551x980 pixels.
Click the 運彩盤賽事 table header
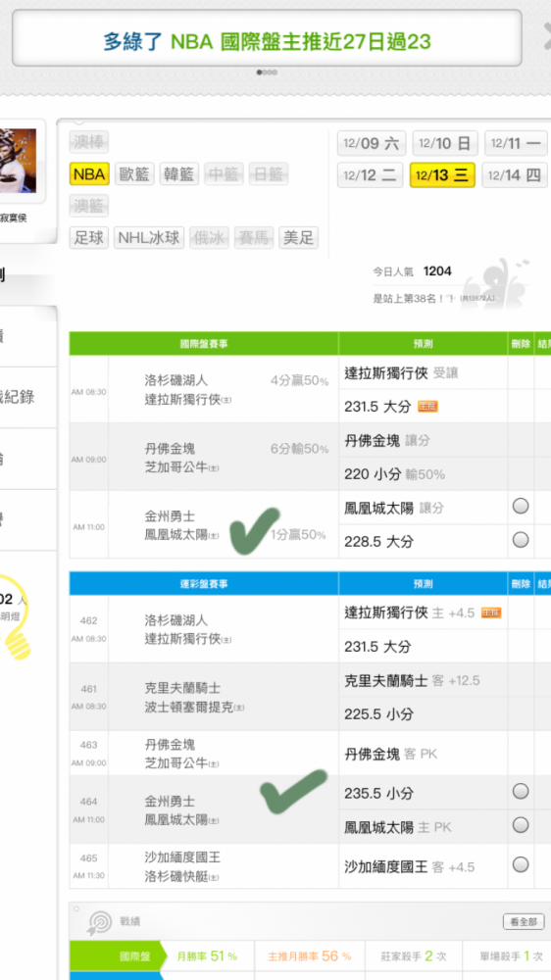[x=204, y=584]
